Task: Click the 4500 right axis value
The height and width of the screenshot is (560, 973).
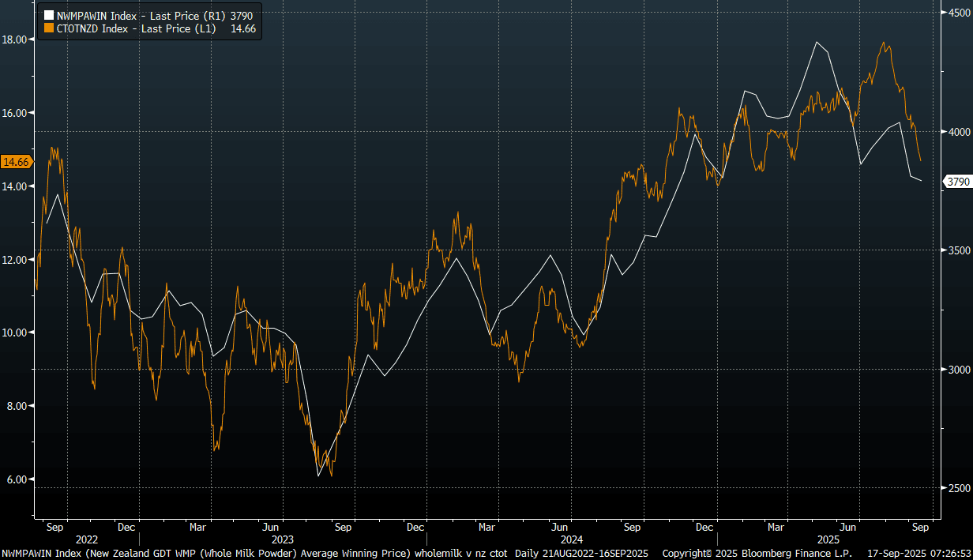Action: (x=956, y=13)
